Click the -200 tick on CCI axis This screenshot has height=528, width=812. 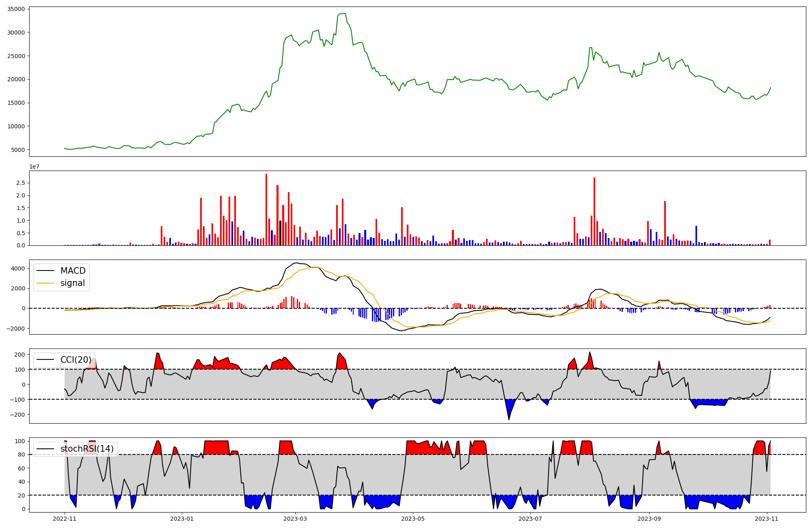pyautogui.click(x=18, y=415)
